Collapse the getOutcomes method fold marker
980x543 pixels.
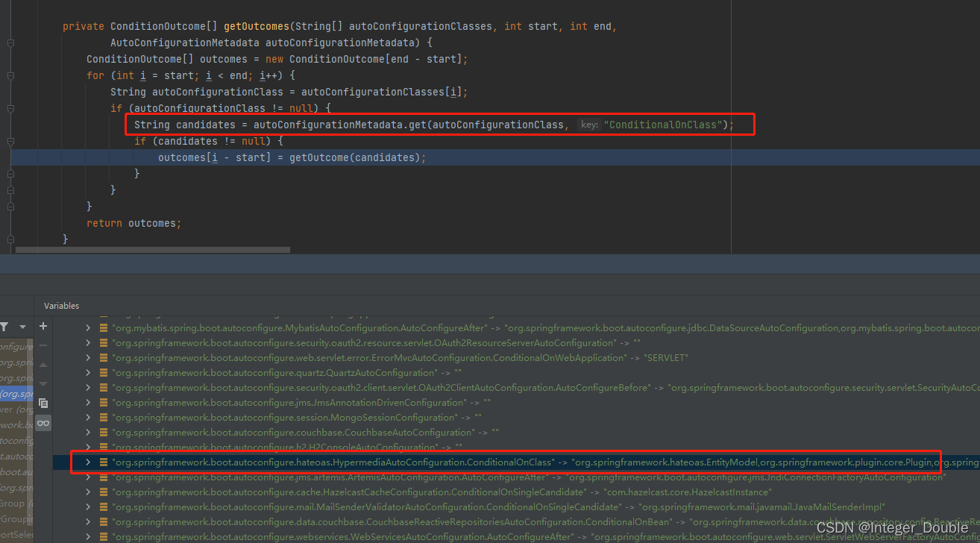[10, 43]
